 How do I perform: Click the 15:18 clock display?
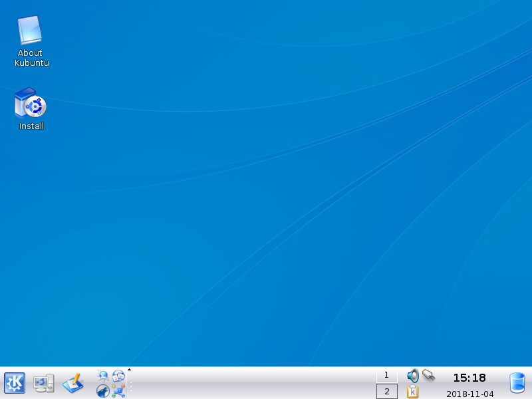pyautogui.click(x=469, y=378)
